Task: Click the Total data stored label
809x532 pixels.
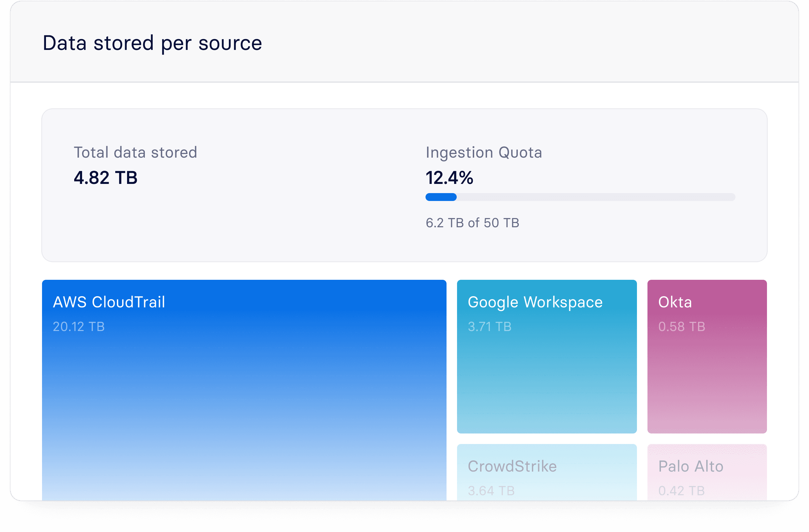Action: pyautogui.click(x=135, y=152)
